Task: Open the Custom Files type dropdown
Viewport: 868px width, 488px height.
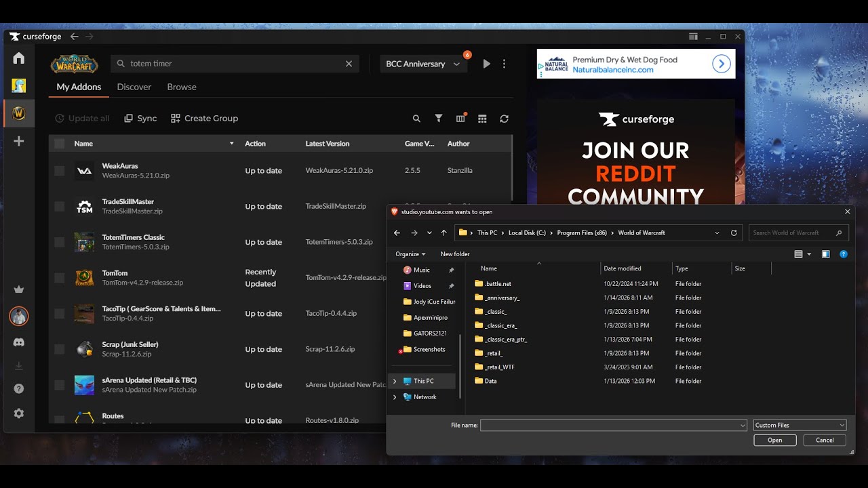Action: (x=800, y=426)
